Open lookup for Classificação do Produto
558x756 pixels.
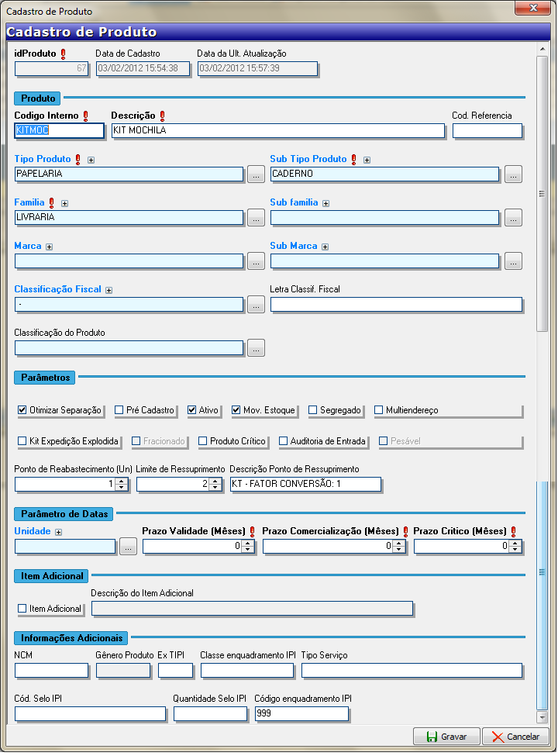click(x=257, y=349)
